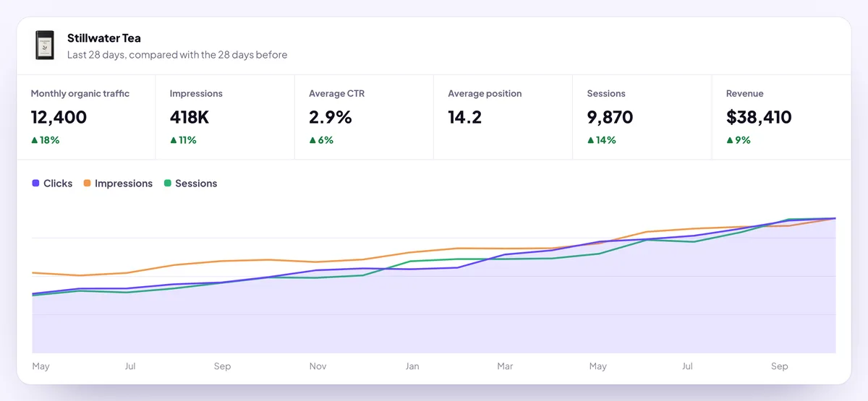868x401 pixels.
Task: Toggle the Clicks series in legend
Action: (x=52, y=184)
